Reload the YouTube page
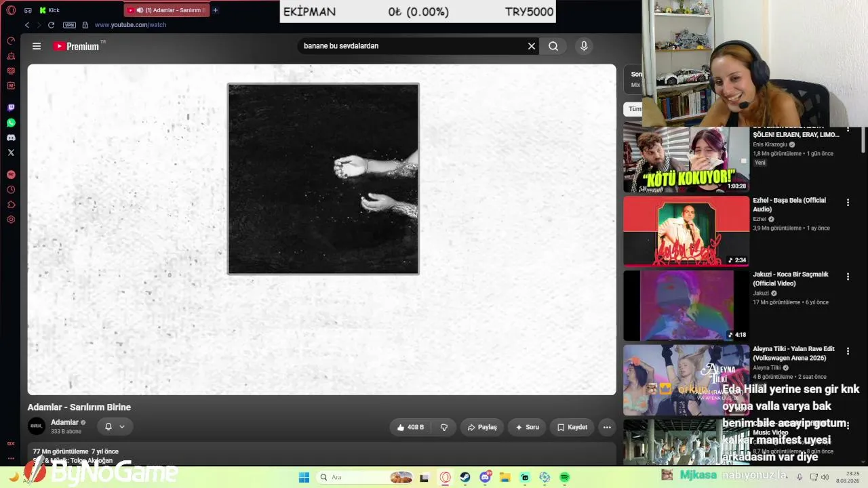The width and height of the screenshot is (868, 488). pyautogui.click(x=51, y=25)
